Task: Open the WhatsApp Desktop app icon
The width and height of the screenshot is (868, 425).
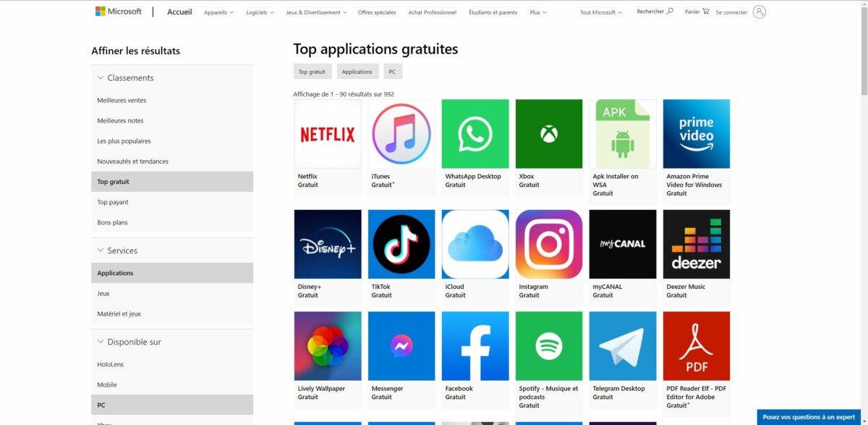Action: [475, 134]
